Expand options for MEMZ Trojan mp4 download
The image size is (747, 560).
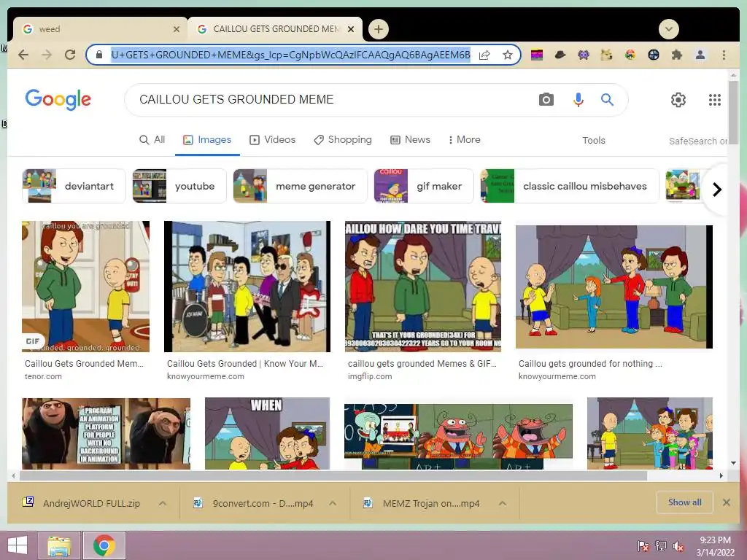pyautogui.click(x=503, y=503)
